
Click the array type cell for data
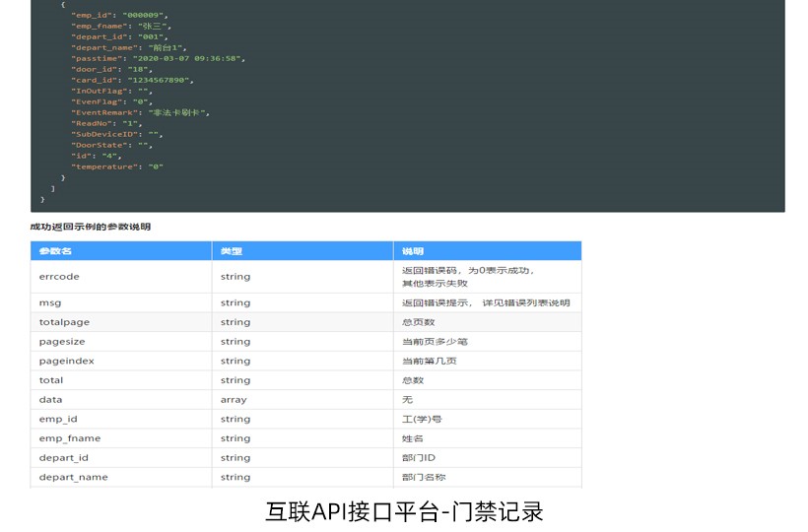click(235, 400)
